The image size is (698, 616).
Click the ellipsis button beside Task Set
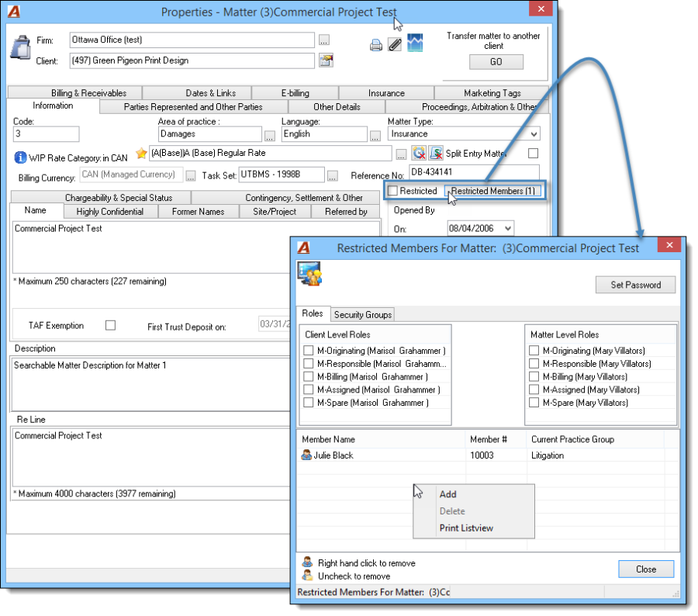pyautogui.click(x=333, y=176)
